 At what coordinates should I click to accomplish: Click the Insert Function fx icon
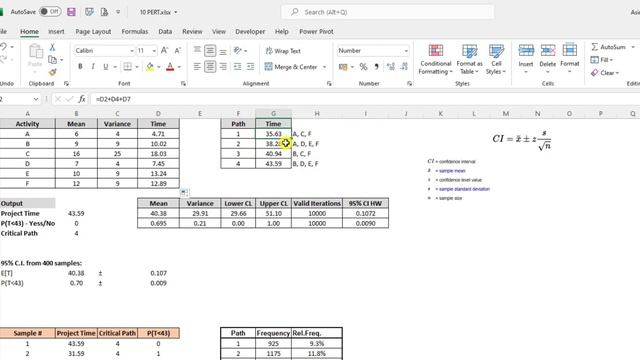pos(82,99)
